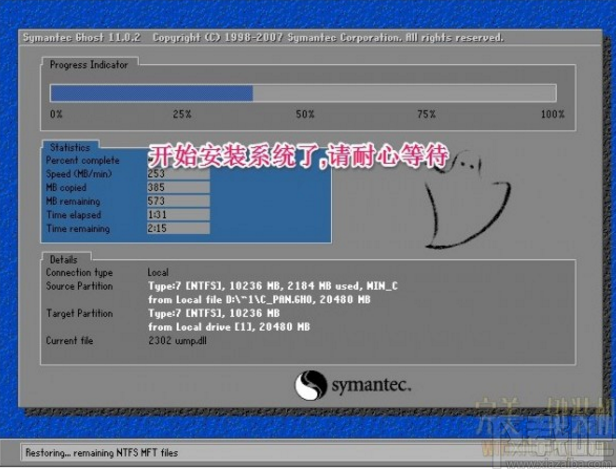The image size is (616, 469).
Task: Click the 'Statistics' panel heading
Action: point(70,147)
